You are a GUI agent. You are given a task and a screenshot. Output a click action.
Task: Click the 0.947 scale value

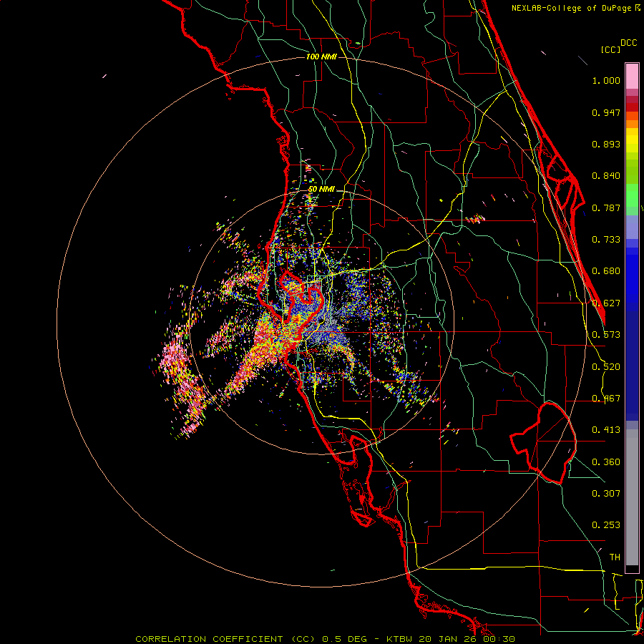(x=606, y=112)
